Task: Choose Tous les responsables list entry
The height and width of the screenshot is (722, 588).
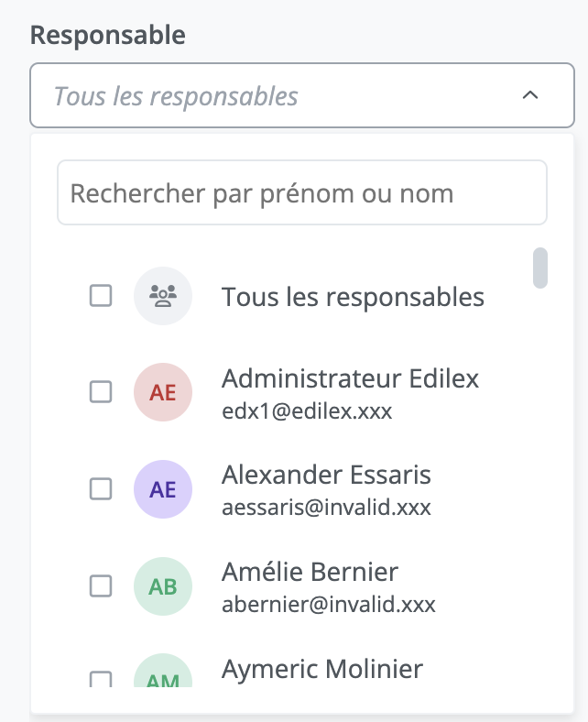Action: 353,297
